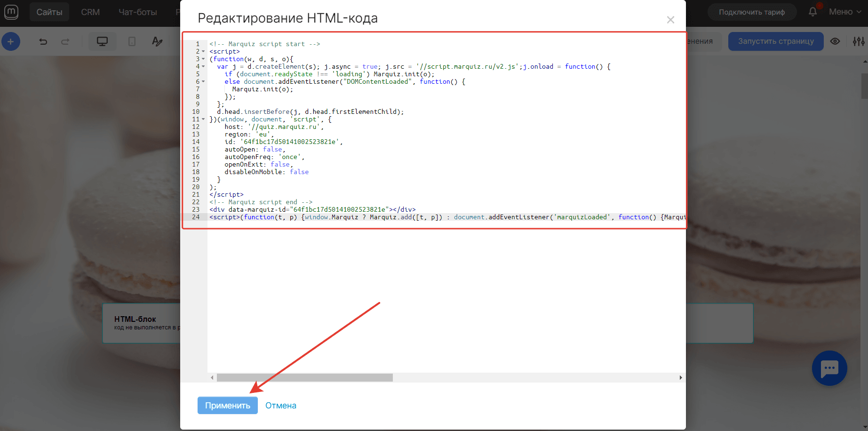
Task: Click closing '</script>' on line 21
Action: tap(226, 195)
